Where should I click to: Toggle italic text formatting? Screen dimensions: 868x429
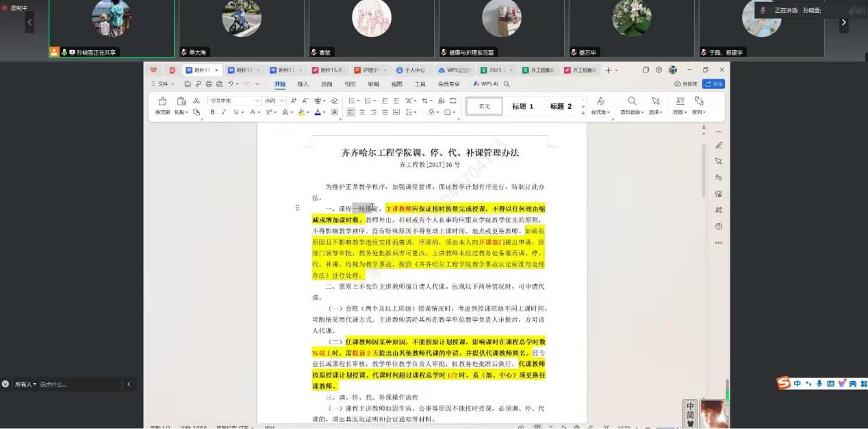pyautogui.click(x=224, y=112)
